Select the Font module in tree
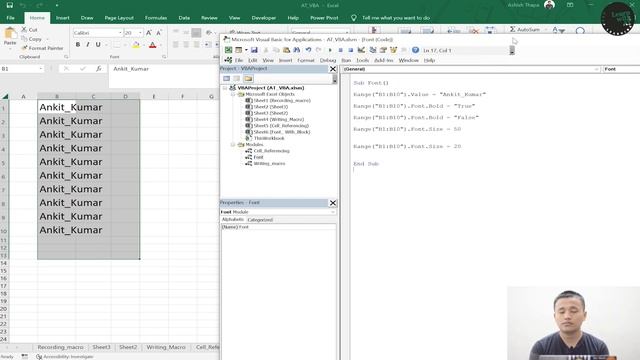Image resolution: width=640 pixels, height=360 pixels. (x=258, y=157)
